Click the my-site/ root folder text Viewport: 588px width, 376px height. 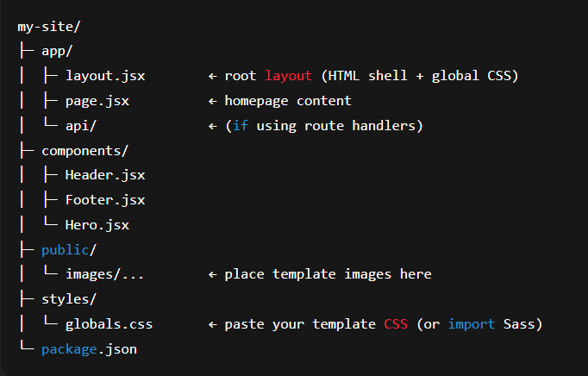(49, 27)
